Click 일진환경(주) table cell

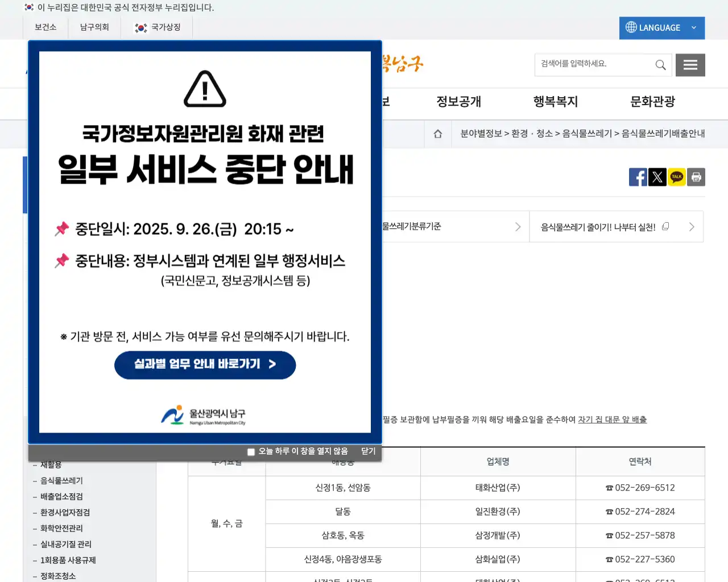pos(498,512)
